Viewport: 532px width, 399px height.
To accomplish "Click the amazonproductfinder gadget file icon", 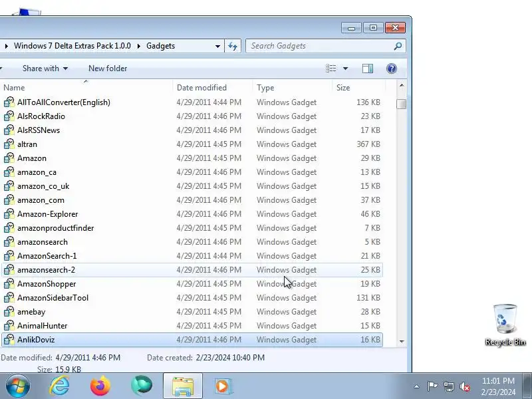I will 9,227.
